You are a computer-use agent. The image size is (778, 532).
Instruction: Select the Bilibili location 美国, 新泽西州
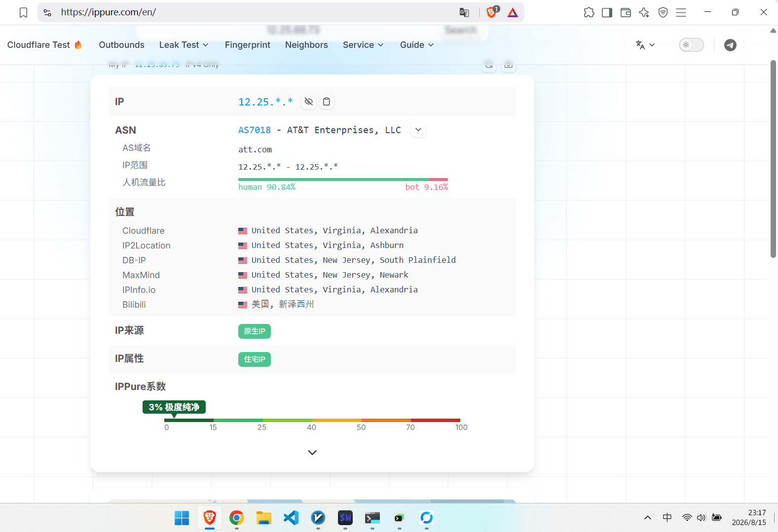pyautogui.click(x=283, y=305)
